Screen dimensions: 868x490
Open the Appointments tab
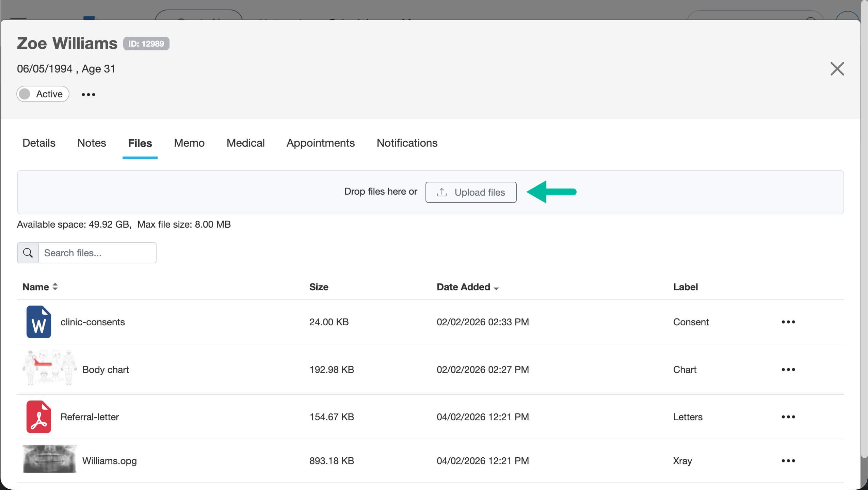click(320, 143)
